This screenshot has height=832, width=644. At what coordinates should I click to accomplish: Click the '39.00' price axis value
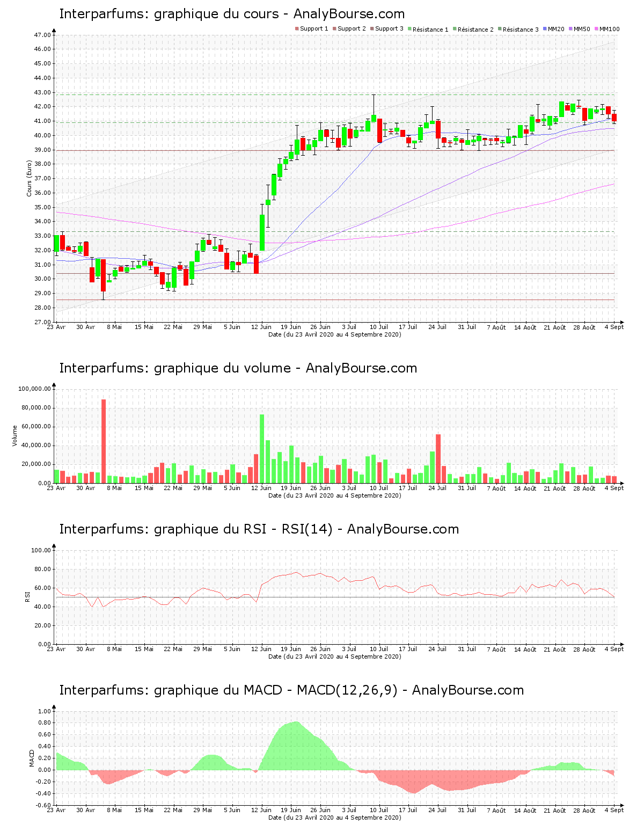tap(42, 150)
